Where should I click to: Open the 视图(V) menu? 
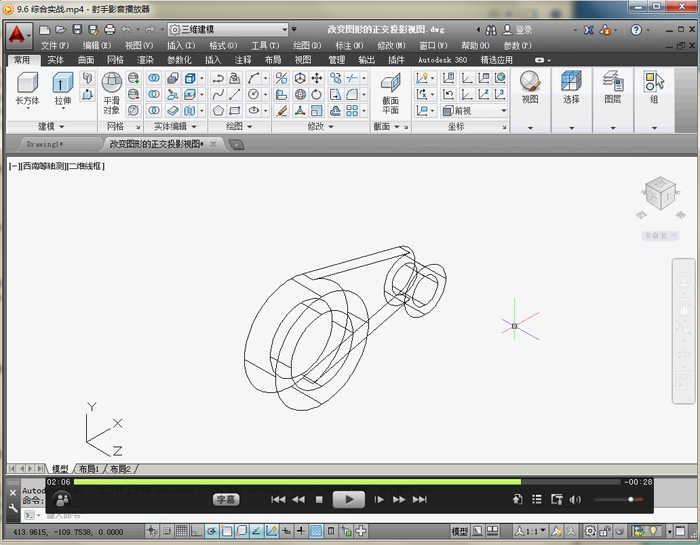(x=139, y=46)
